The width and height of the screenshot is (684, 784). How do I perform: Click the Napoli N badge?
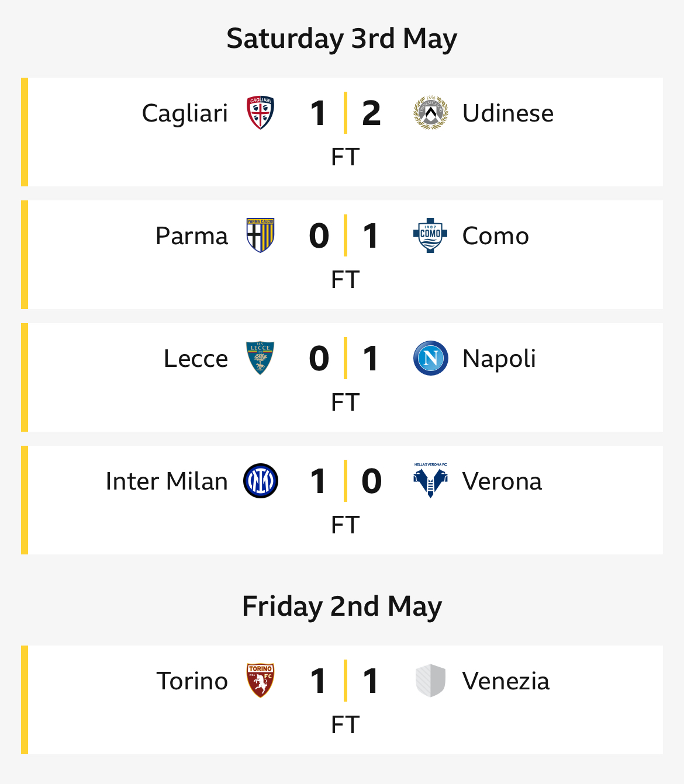(431, 358)
